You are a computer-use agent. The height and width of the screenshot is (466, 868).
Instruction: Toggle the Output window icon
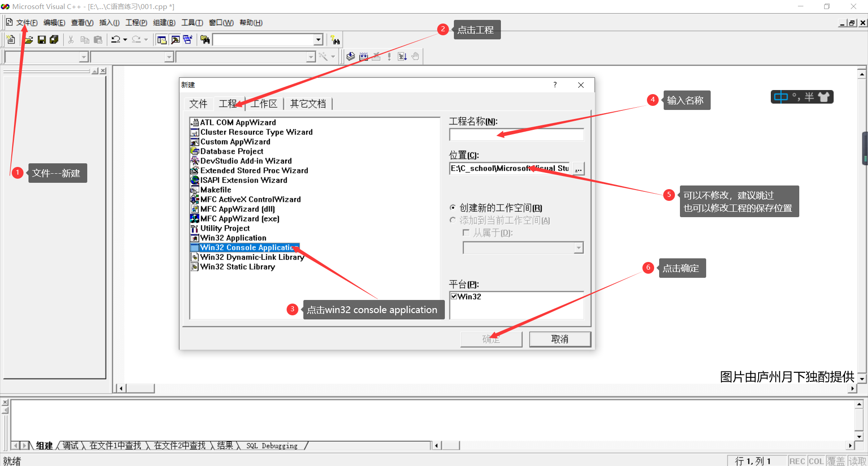[175, 40]
